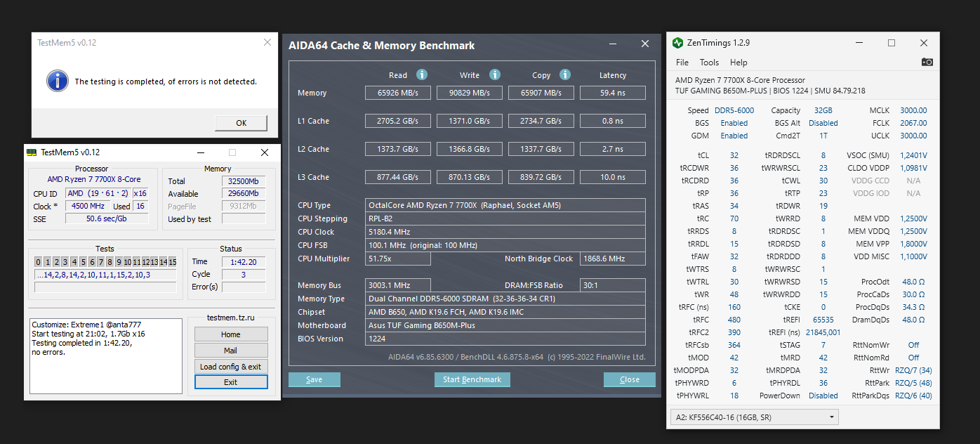
Task: Click the Memory Latency value 59.4 ns
Action: coord(613,93)
